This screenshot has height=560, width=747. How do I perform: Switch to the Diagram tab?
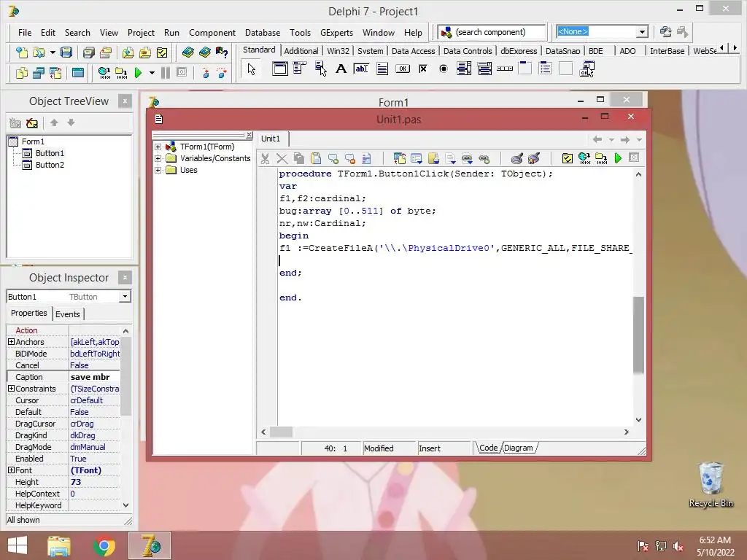click(519, 448)
